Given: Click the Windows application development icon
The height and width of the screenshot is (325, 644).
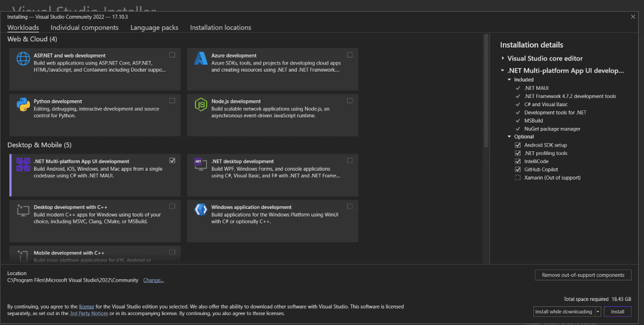Looking at the screenshot, I should (x=201, y=209).
